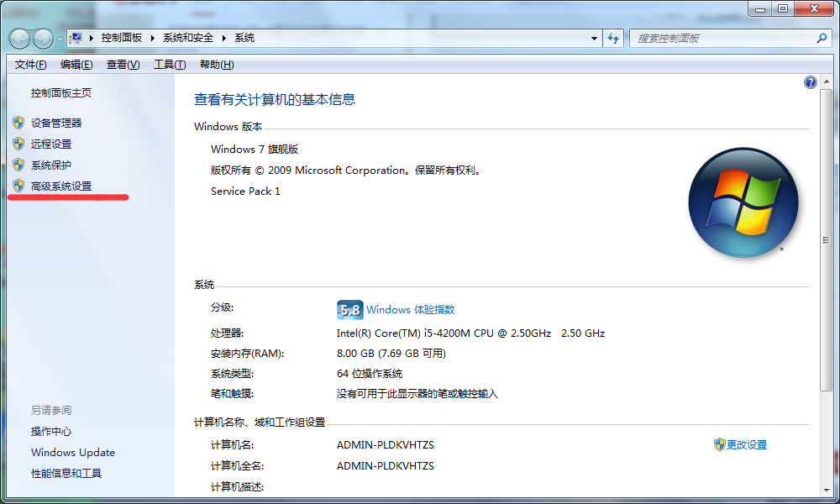
Task: Refresh the page using the refresh icon
Action: [x=613, y=39]
